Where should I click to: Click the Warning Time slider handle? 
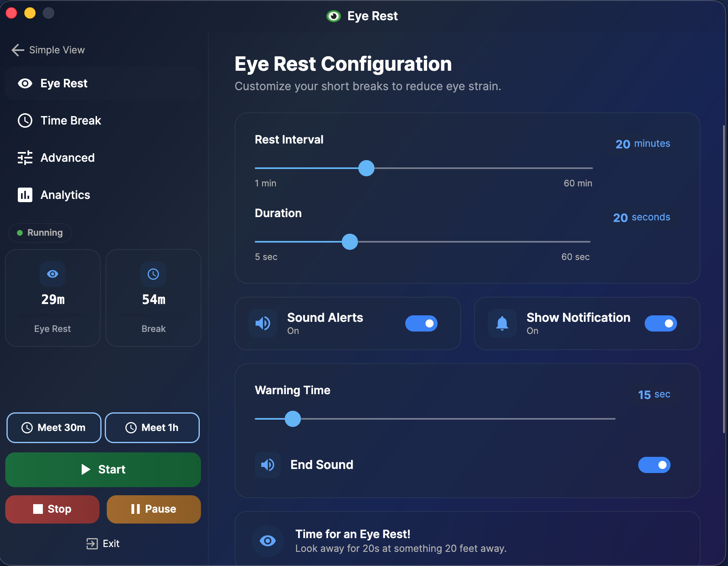(293, 419)
